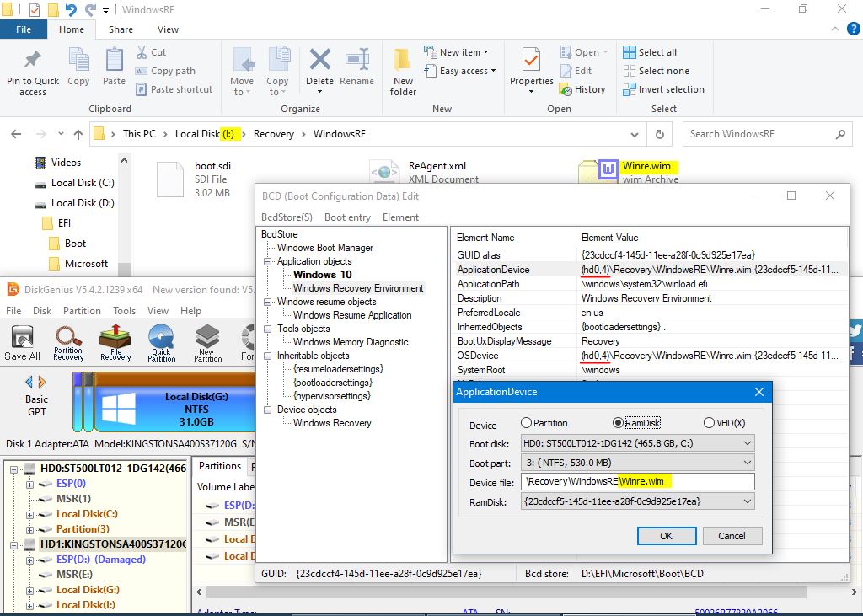Click OK in ApplicationDevice dialog
Image resolution: width=863 pixels, height=616 pixels.
(666, 536)
